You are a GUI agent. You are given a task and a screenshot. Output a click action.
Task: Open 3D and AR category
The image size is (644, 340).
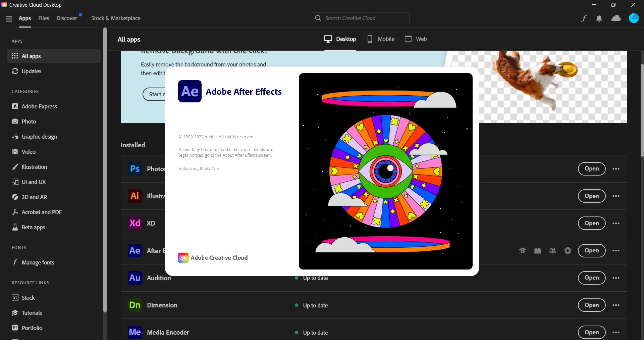click(x=54, y=197)
